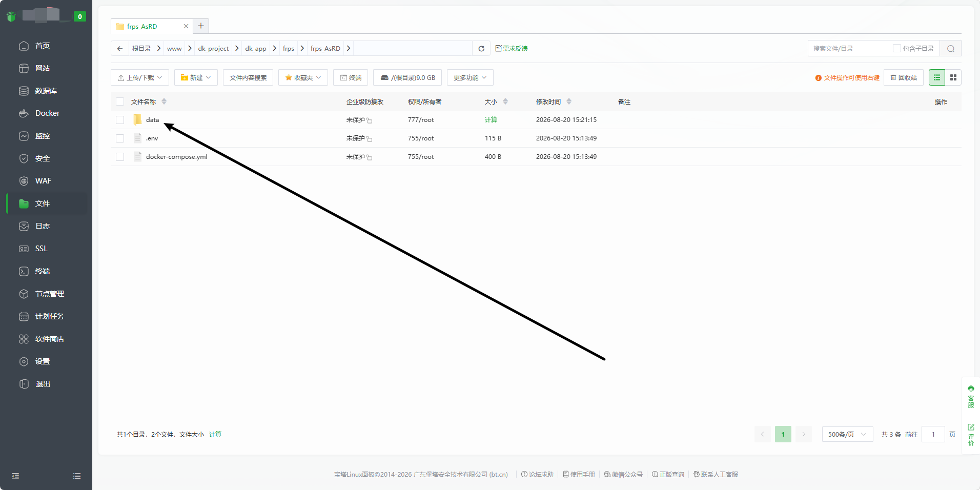Click the 节点管理 cube icon
Image resolution: width=980 pixels, height=490 pixels.
pos(24,294)
